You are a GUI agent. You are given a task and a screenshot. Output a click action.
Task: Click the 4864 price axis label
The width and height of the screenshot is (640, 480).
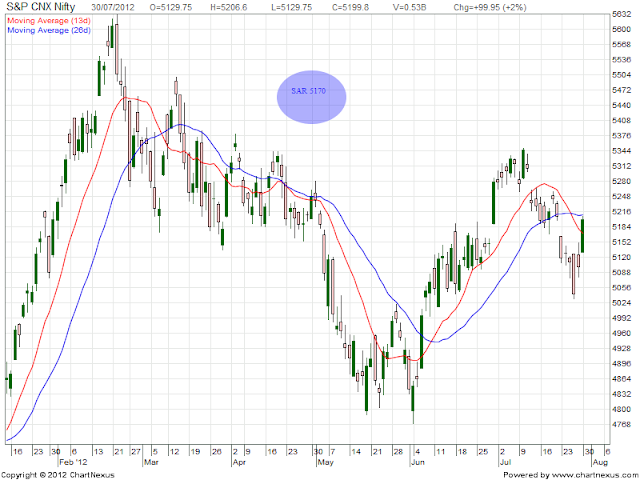(x=622, y=379)
